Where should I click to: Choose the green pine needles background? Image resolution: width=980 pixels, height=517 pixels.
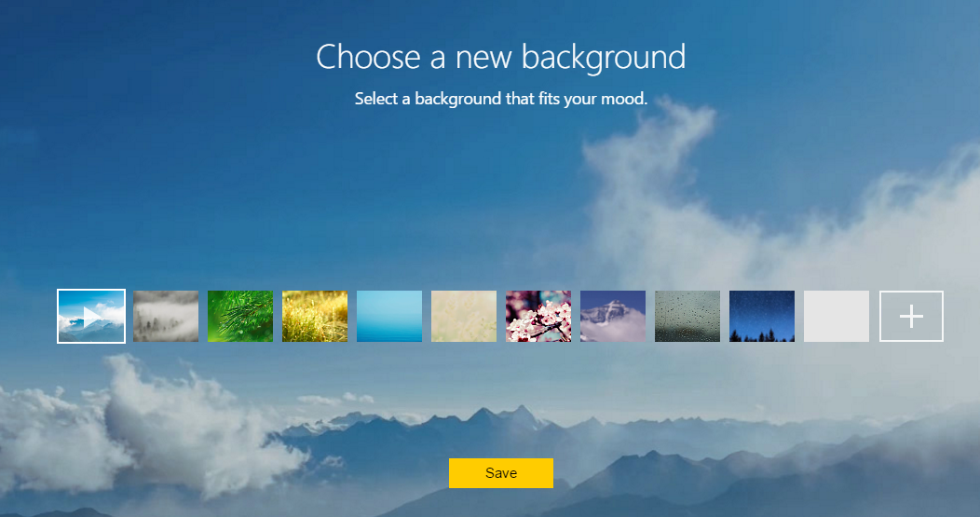240,317
